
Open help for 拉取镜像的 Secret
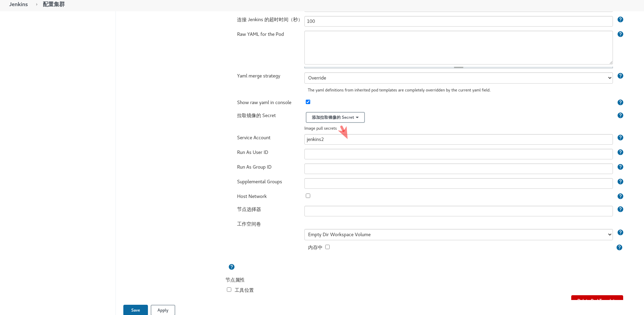pyautogui.click(x=620, y=115)
